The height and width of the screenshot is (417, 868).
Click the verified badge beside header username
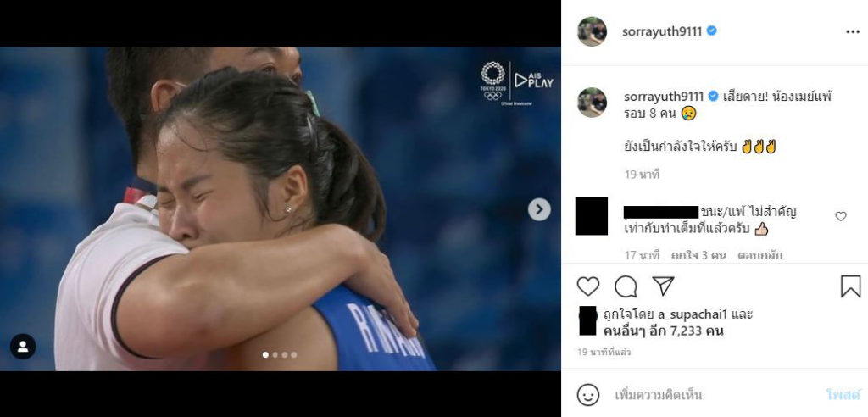[711, 31]
